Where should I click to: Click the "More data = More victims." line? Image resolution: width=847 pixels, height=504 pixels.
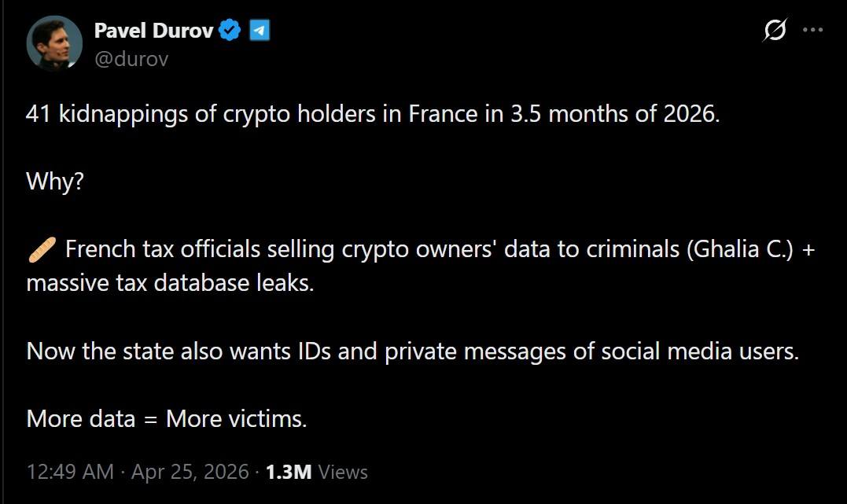tap(167, 418)
